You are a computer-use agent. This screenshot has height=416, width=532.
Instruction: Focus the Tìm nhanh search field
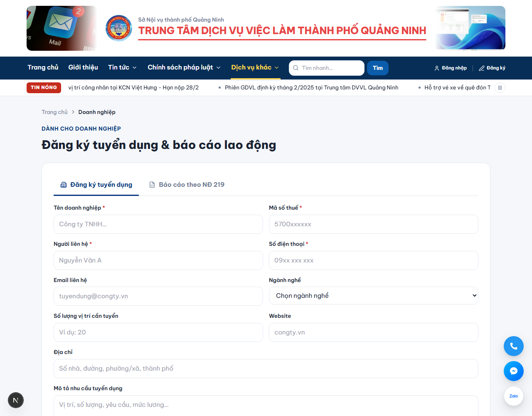(327, 68)
